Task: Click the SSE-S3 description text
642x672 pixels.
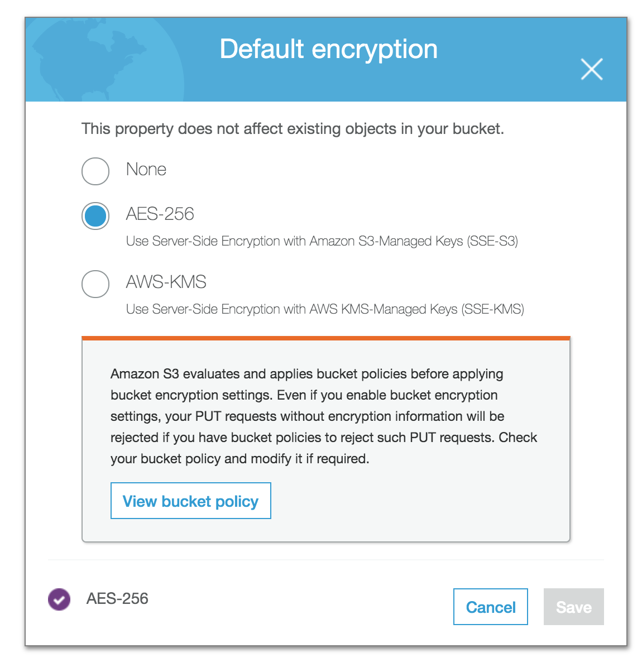Action: click(x=323, y=241)
